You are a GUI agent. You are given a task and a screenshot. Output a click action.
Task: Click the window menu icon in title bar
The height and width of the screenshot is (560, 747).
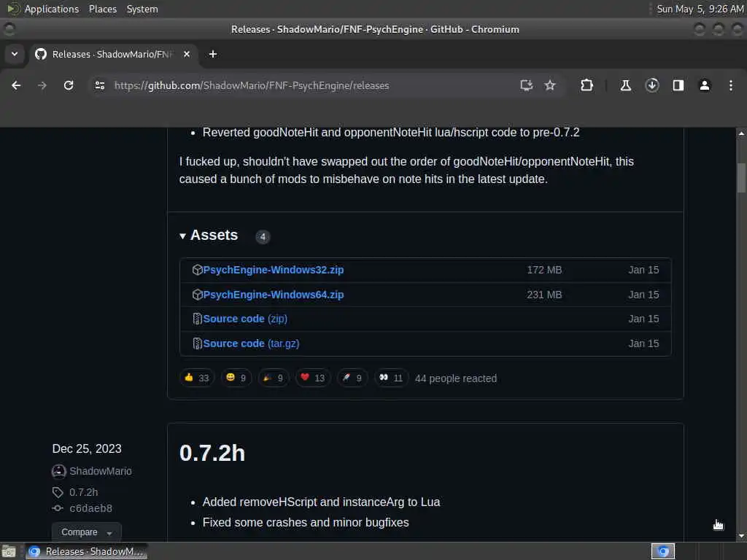tap(9, 29)
